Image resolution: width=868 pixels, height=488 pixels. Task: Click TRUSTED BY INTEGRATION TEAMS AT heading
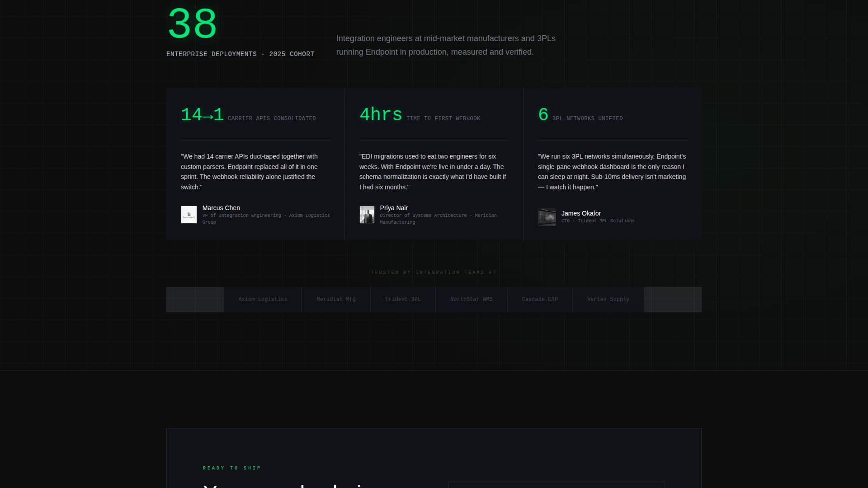[434, 272]
